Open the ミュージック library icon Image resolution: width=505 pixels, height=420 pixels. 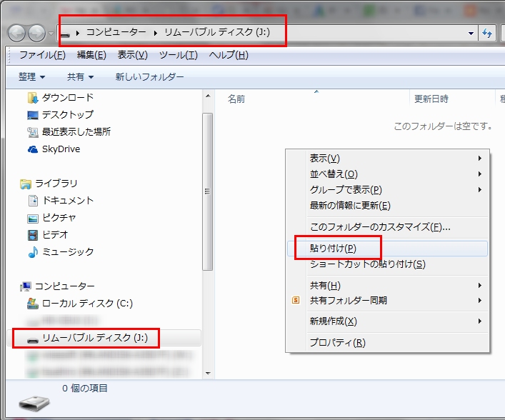[32, 252]
